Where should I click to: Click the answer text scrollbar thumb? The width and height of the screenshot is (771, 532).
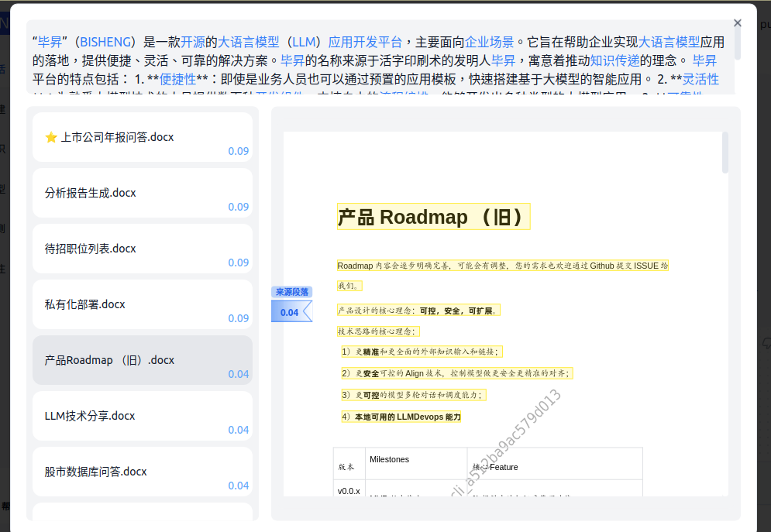point(737,40)
